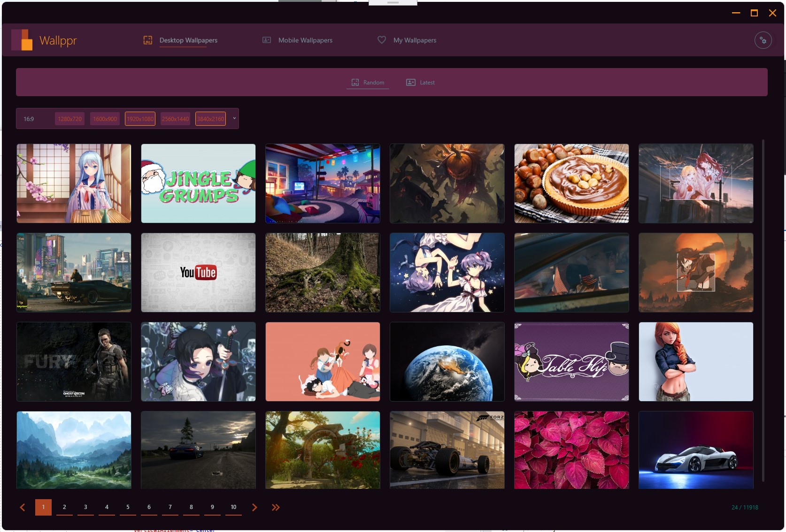Screen dimensions: 786x532
Task: Open the mossy tree roots wallpaper
Action: pos(323,273)
